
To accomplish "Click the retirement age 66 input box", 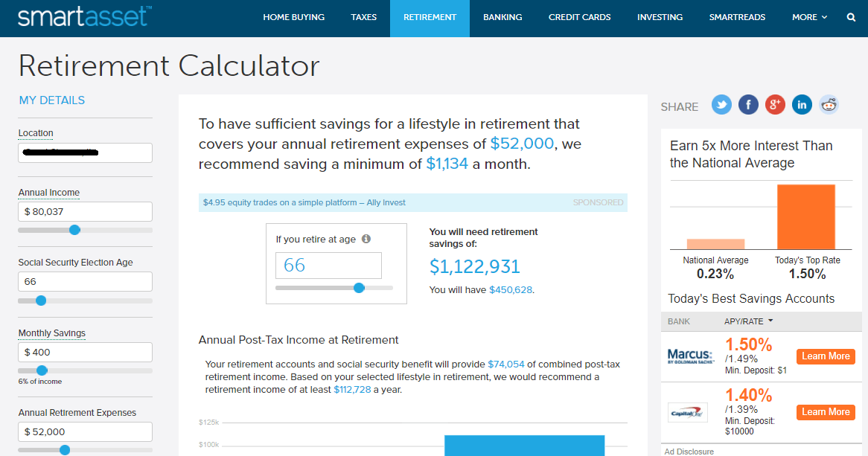I will [x=328, y=266].
